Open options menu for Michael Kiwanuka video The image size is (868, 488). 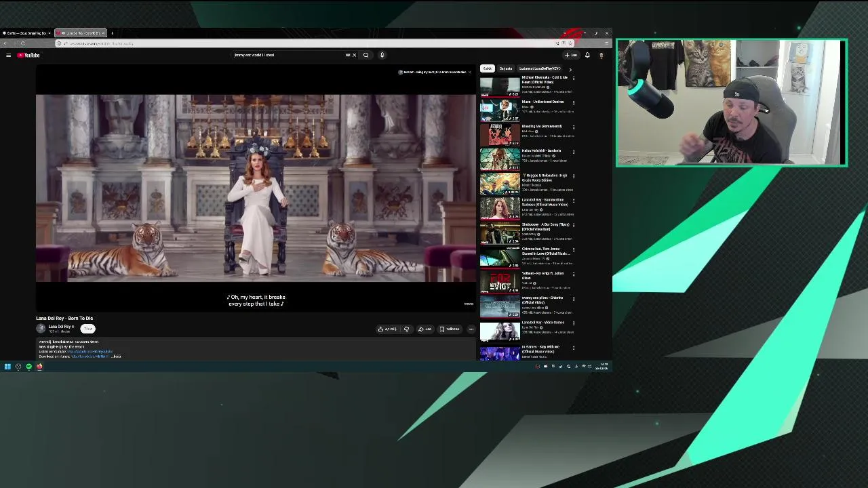point(574,78)
